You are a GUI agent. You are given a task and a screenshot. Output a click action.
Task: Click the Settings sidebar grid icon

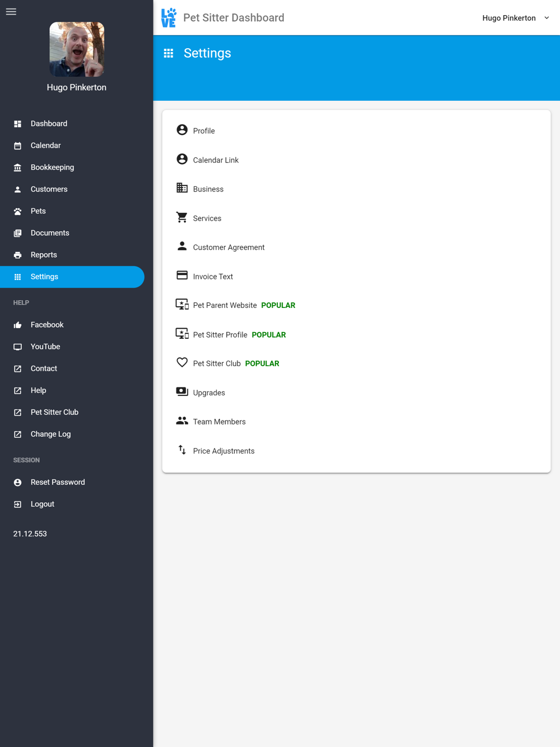(x=18, y=277)
